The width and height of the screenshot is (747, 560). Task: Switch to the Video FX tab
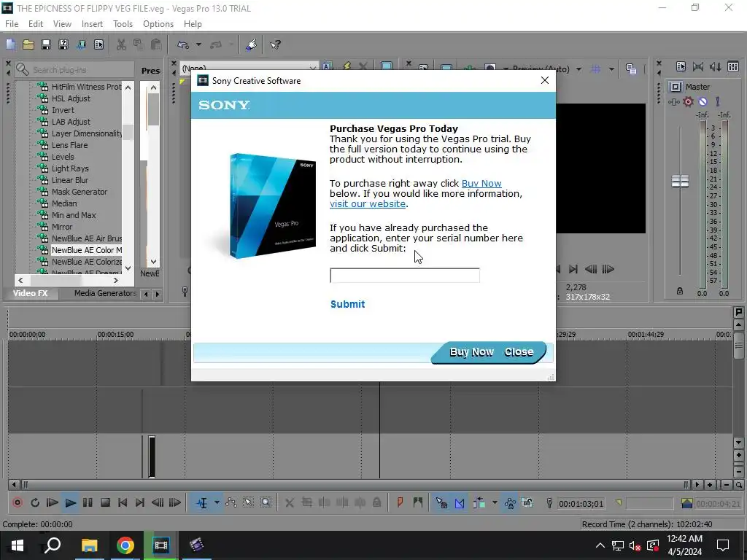tap(31, 293)
